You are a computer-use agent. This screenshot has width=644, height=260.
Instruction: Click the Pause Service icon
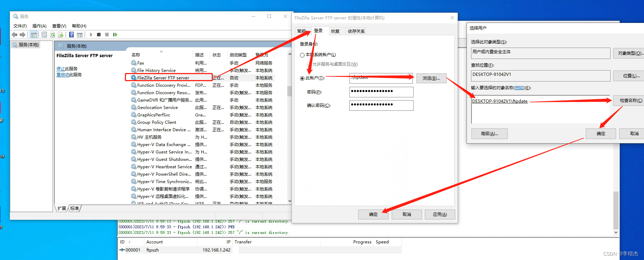pyautogui.click(x=107, y=35)
